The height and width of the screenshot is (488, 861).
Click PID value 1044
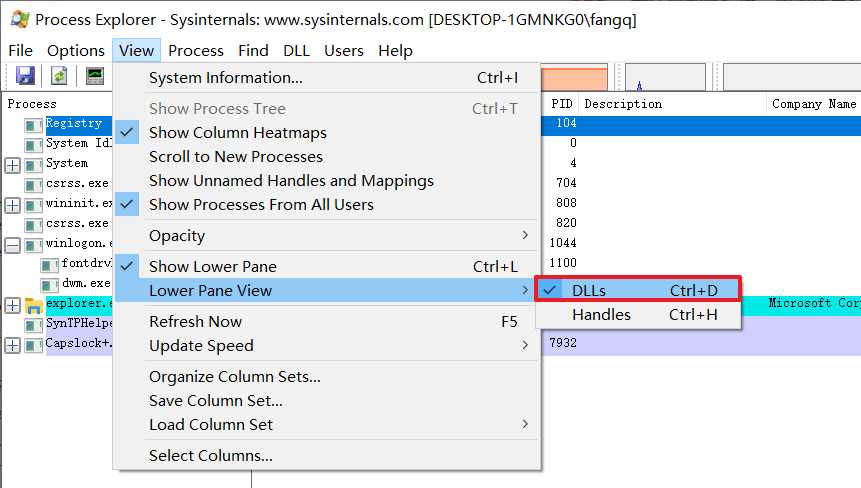(563, 243)
